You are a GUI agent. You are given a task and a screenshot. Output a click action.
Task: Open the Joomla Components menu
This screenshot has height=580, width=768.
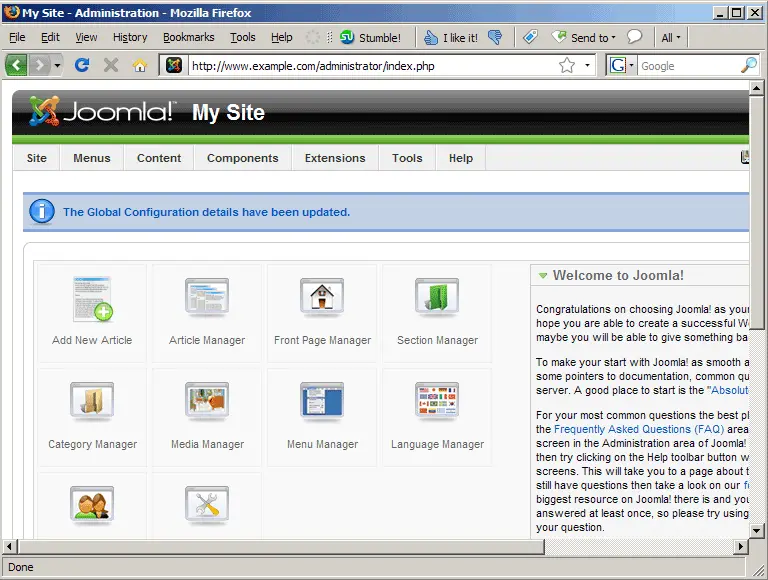point(242,158)
